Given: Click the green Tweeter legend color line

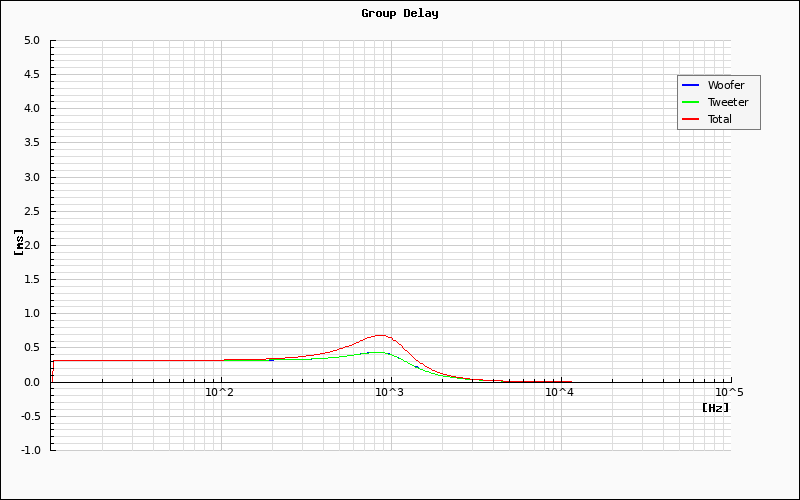Looking at the screenshot, I should tap(690, 102).
